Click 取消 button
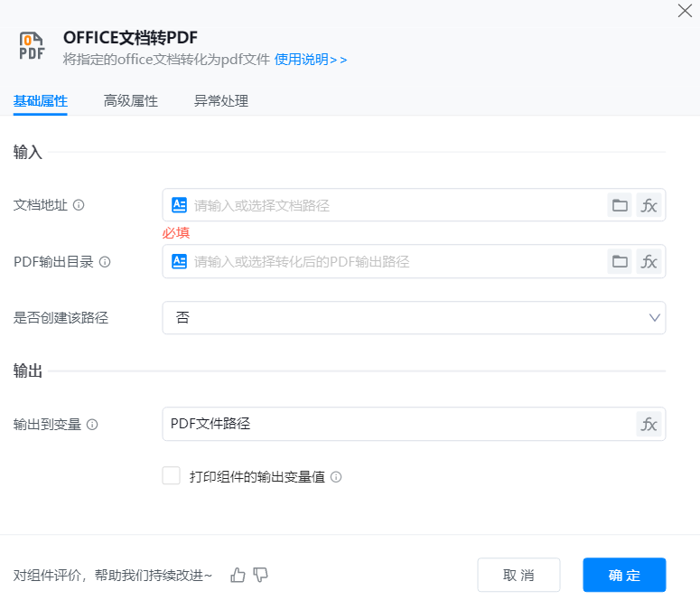The height and width of the screenshot is (600, 700). 518,576
